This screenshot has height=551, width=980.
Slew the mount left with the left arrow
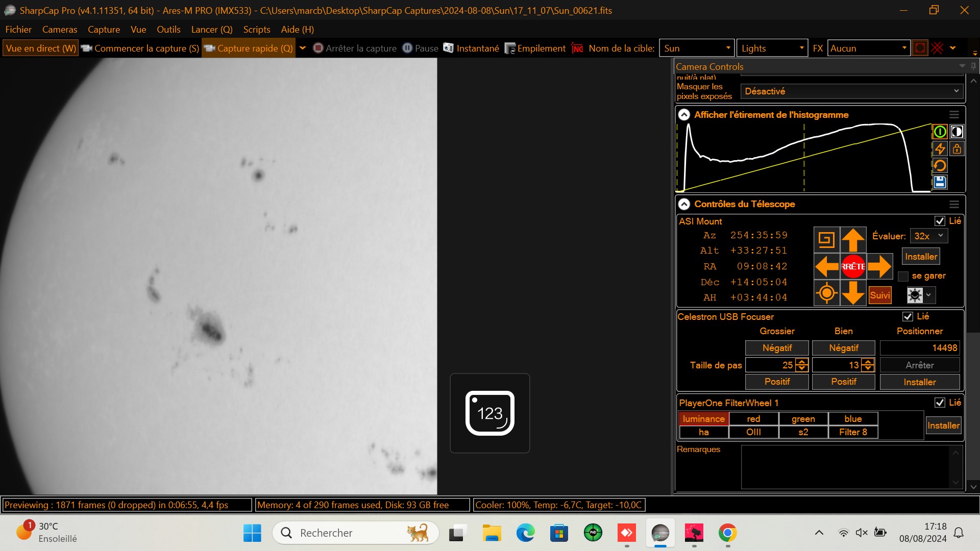click(x=826, y=266)
